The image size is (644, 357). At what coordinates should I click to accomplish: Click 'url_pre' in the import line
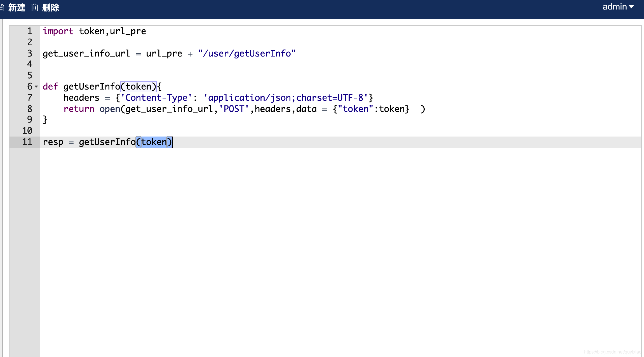pos(128,31)
